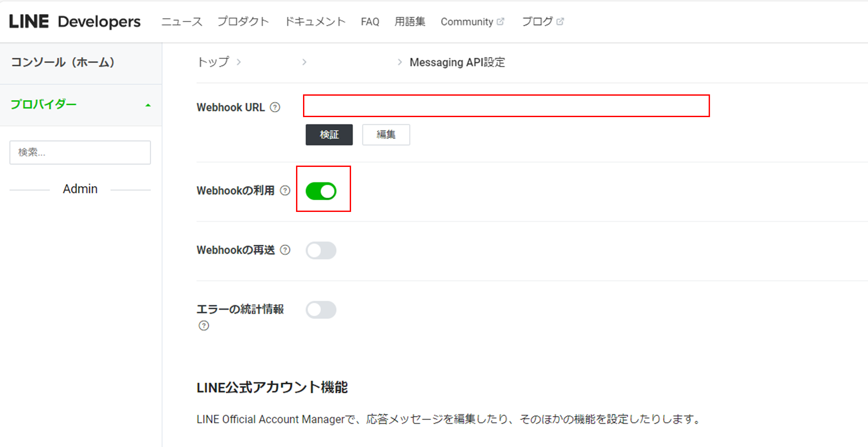Screen dimensions: 868x447
Task: Click the Webhookの利用 label
Action: [x=236, y=191]
